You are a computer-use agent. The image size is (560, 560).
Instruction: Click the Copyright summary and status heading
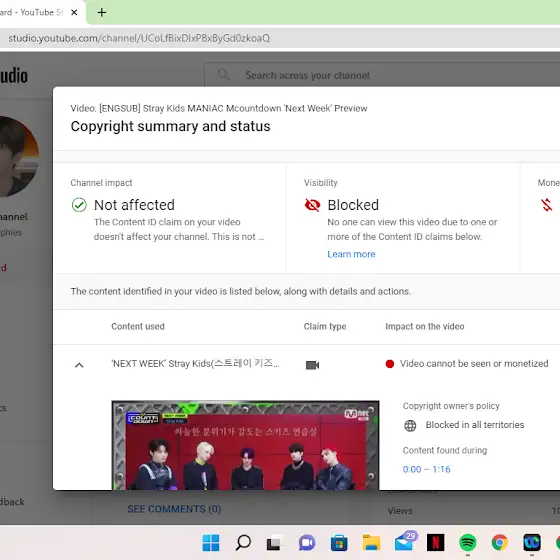coord(170,126)
